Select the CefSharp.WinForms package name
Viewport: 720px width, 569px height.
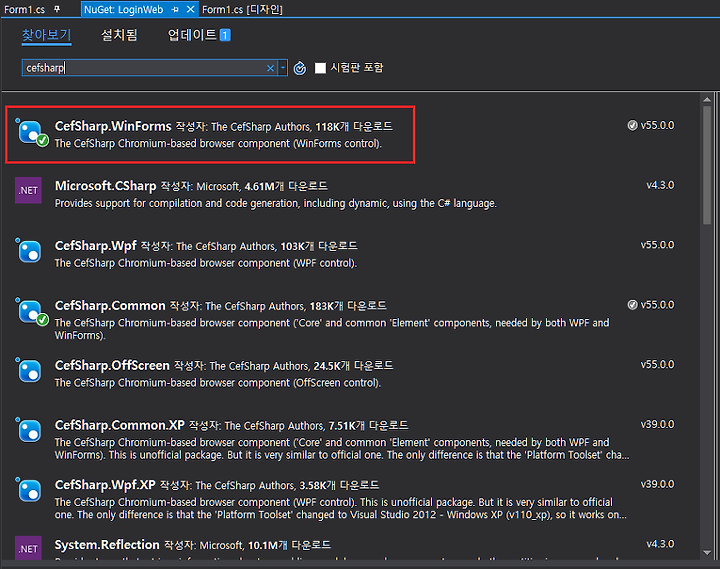pyautogui.click(x=113, y=126)
